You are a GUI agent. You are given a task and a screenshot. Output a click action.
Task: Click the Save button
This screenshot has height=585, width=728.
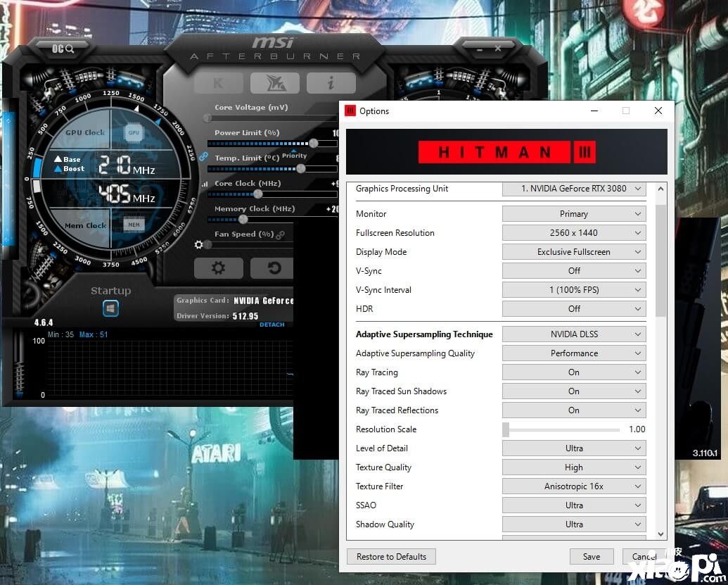click(592, 557)
